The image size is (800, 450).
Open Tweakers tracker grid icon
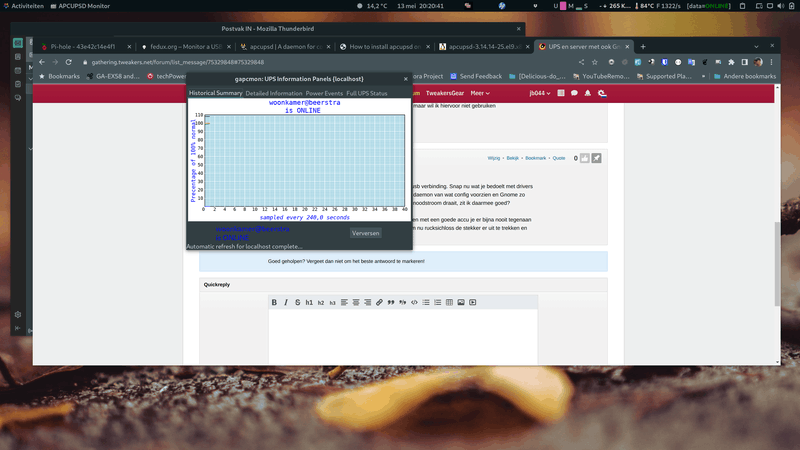561,93
